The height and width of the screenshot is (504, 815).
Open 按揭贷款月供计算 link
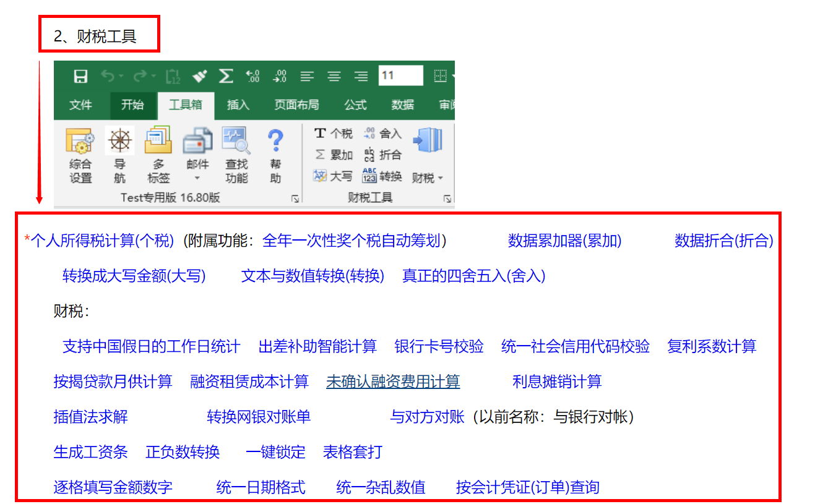[113, 382]
